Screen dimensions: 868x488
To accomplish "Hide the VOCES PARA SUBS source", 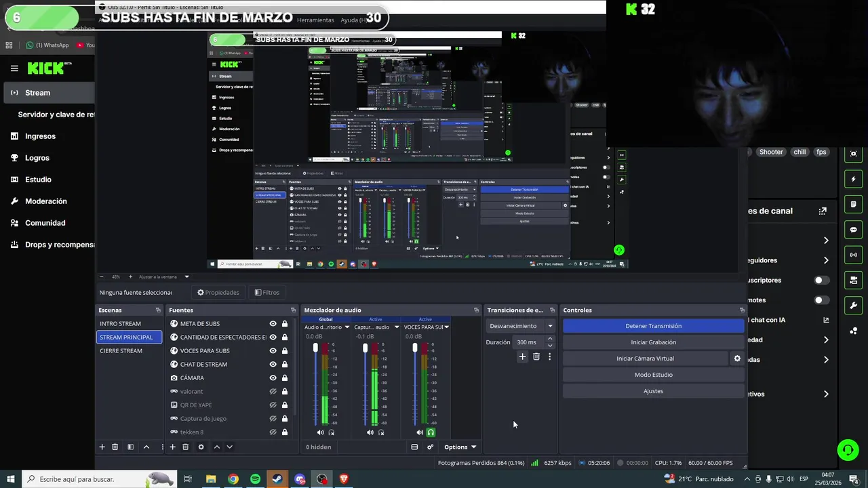I will point(273,351).
